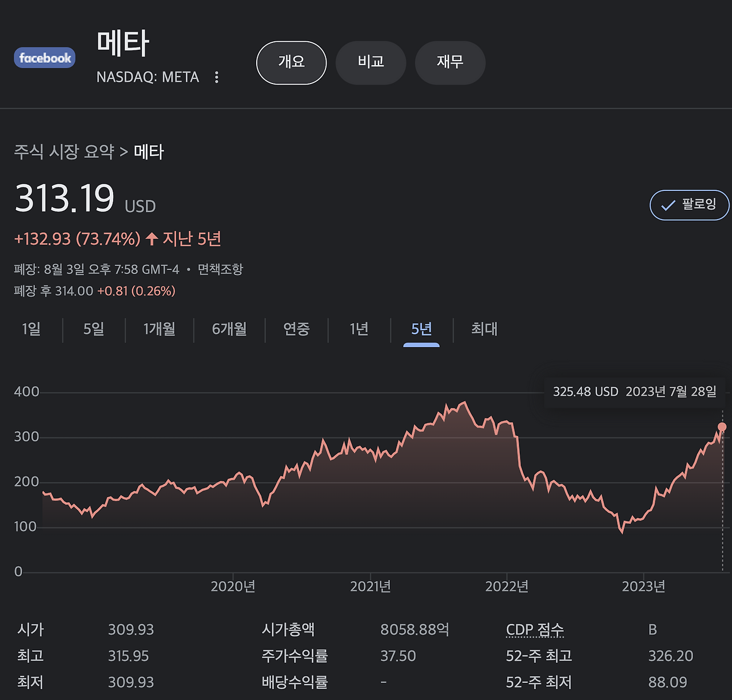The width and height of the screenshot is (732, 700).
Task: Click the CDP 점수 label
Action: pos(535,630)
